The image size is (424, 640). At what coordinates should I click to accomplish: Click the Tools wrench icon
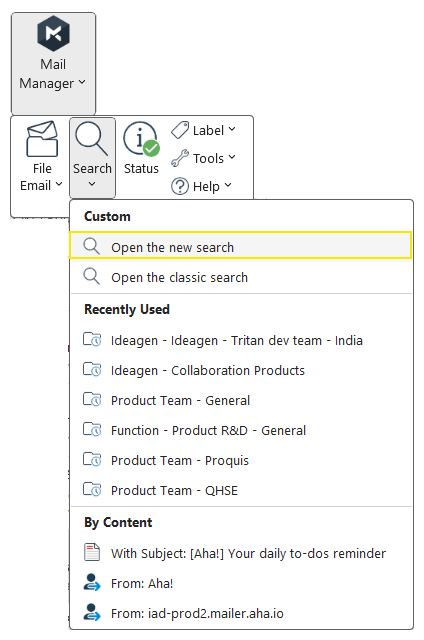pos(180,158)
